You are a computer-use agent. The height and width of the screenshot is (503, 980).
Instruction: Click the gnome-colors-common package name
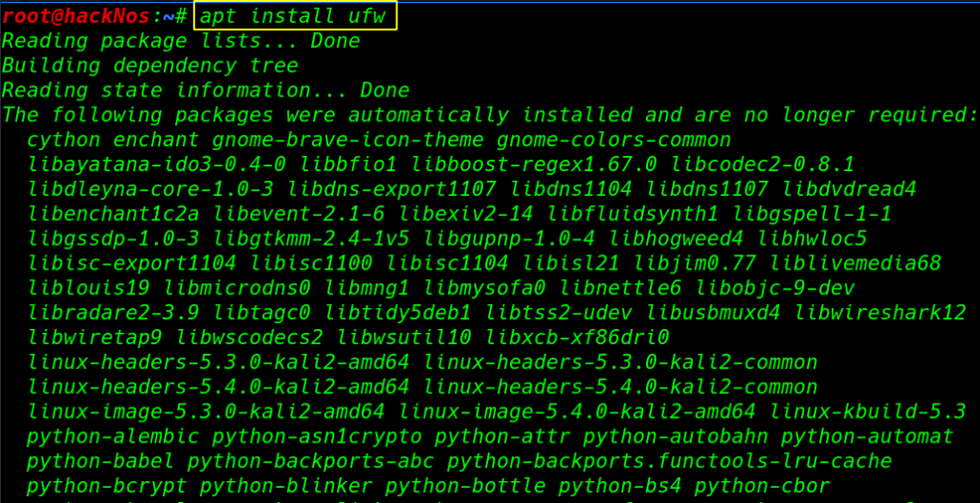613,140
